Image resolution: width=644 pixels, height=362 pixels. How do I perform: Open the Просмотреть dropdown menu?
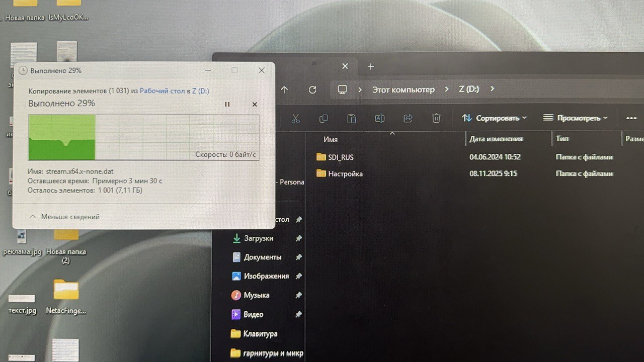pyautogui.click(x=576, y=118)
